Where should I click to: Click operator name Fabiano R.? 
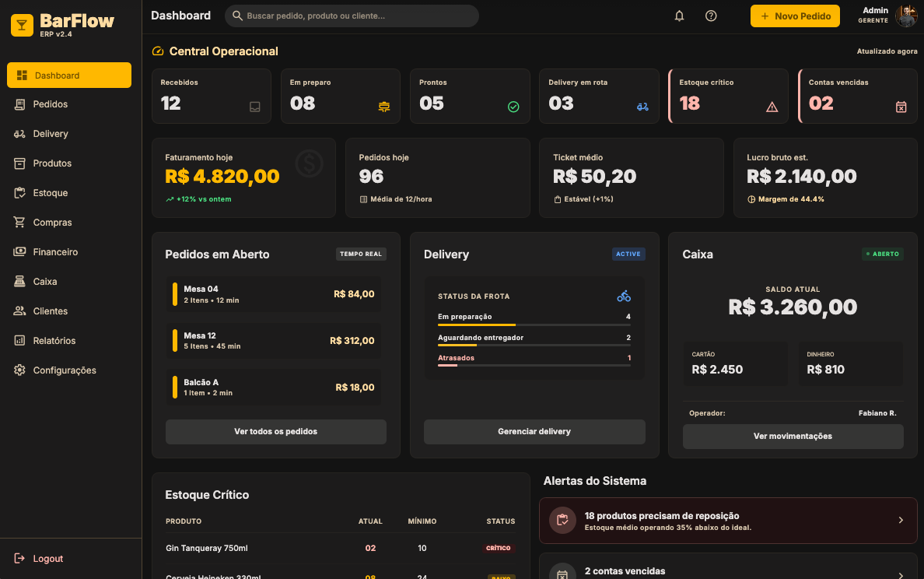coord(877,413)
